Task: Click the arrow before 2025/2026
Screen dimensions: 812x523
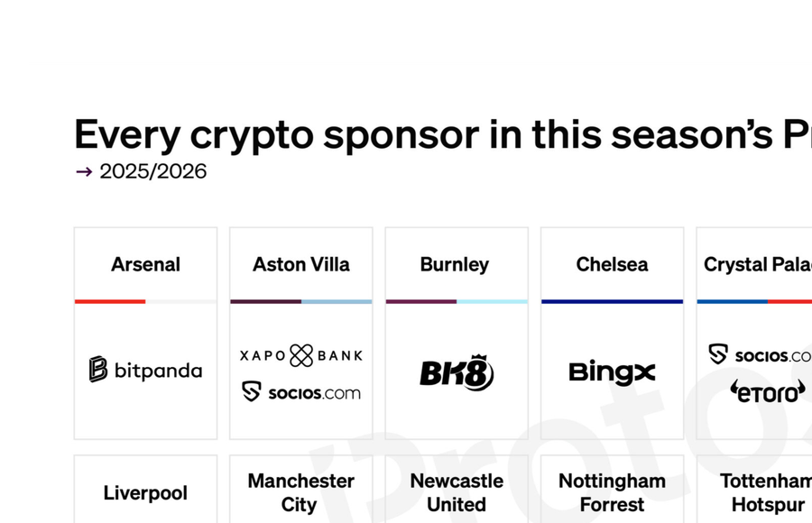Action: 84,171
